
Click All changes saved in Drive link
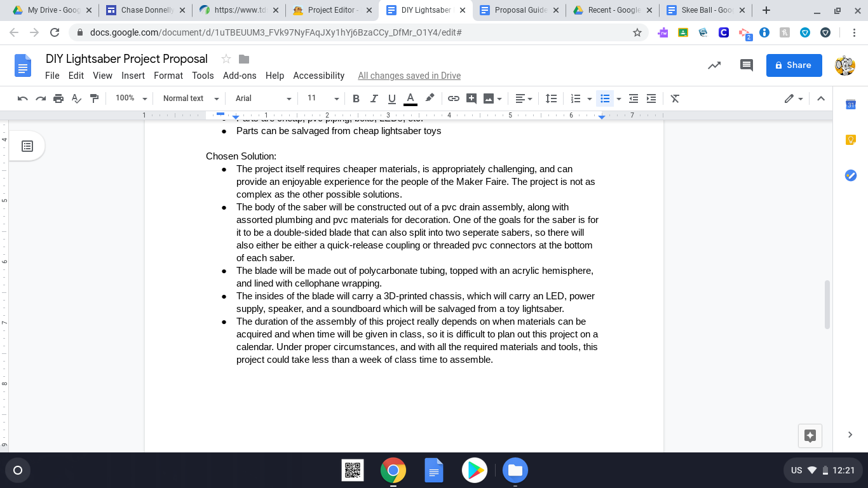[x=409, y=76]
